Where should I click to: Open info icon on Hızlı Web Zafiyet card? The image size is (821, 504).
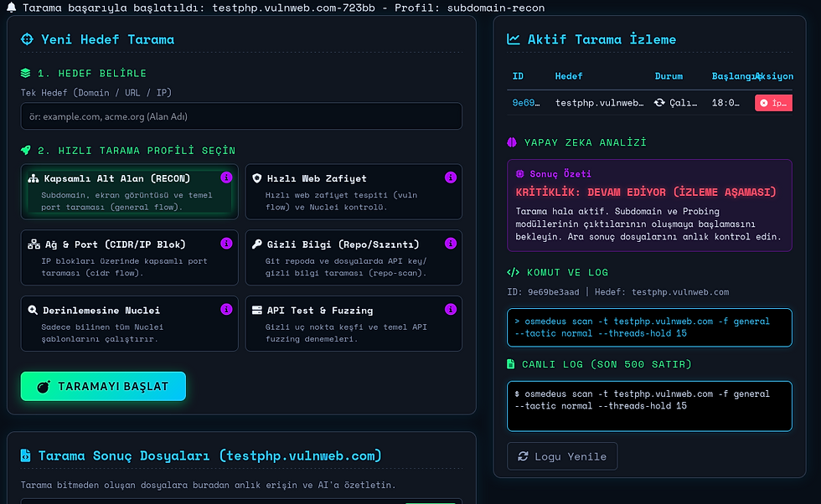(451, 177)
